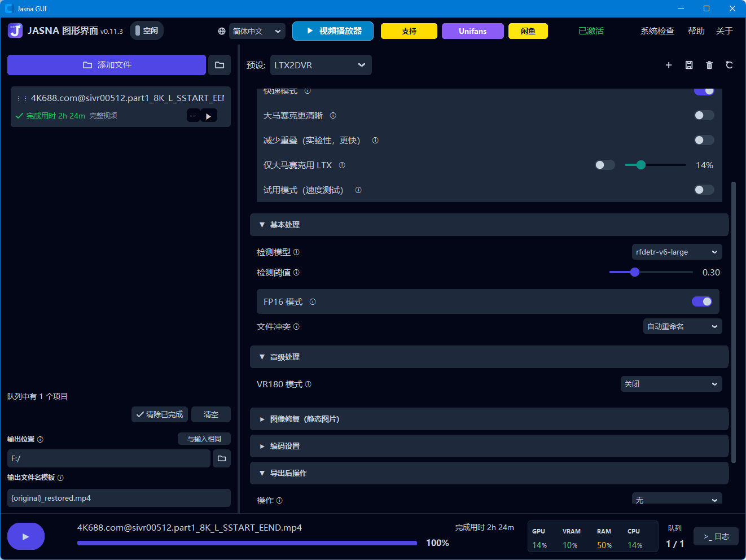Open the 简体中文 language dropdown

257,31
